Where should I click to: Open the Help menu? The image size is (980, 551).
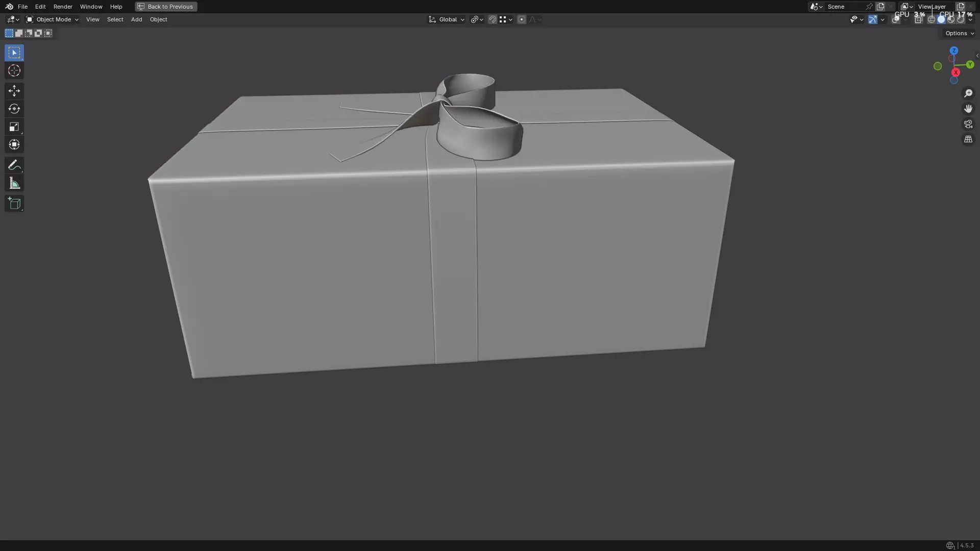point(116,7)
